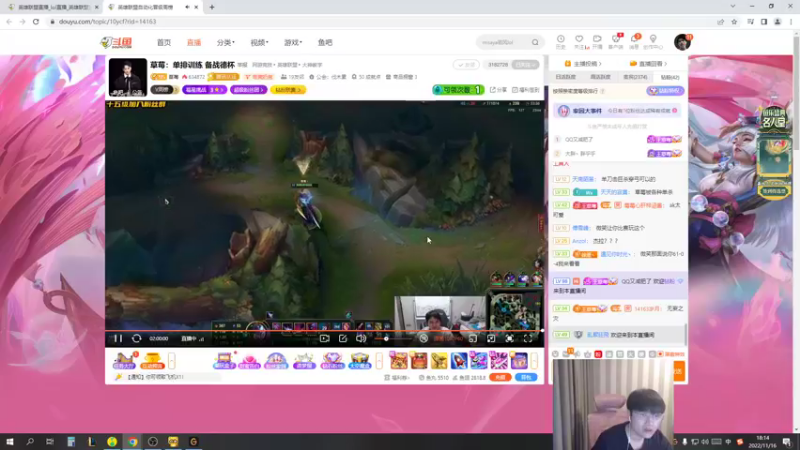Viewport: 800px width, 450px height.
Task: Select the rocket gift icon
Action: (x=459, y=361)
